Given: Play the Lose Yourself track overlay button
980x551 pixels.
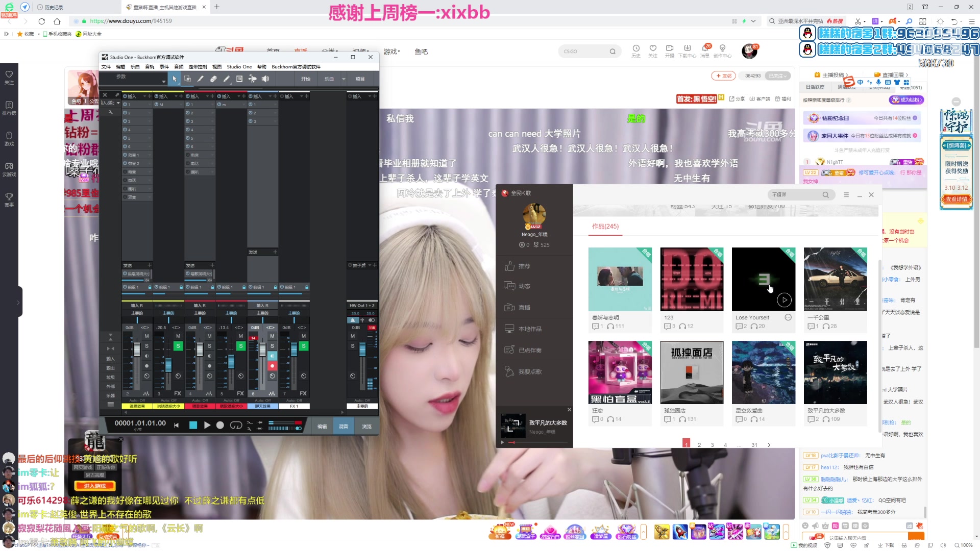Looking at the screenshot, I should point(785,300).
